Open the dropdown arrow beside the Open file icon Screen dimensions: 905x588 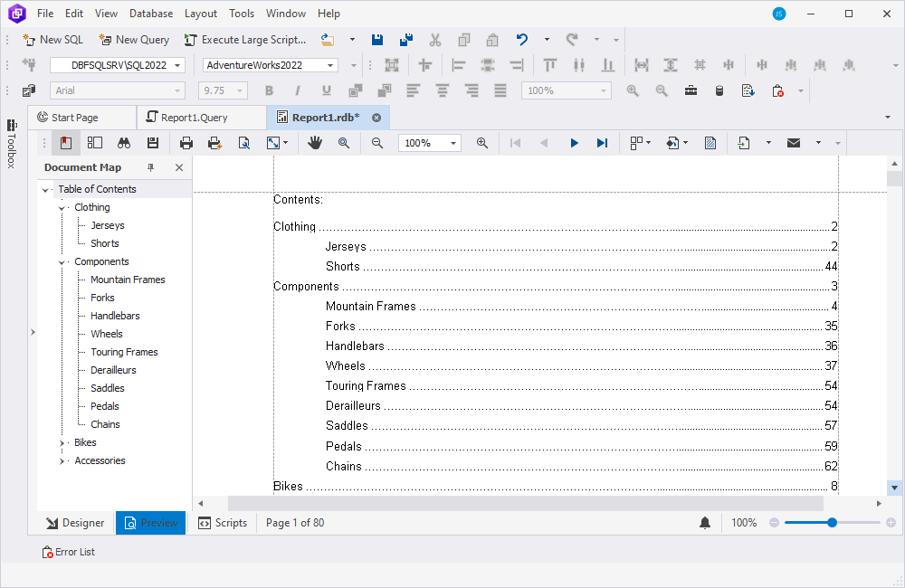click(352, 40)
